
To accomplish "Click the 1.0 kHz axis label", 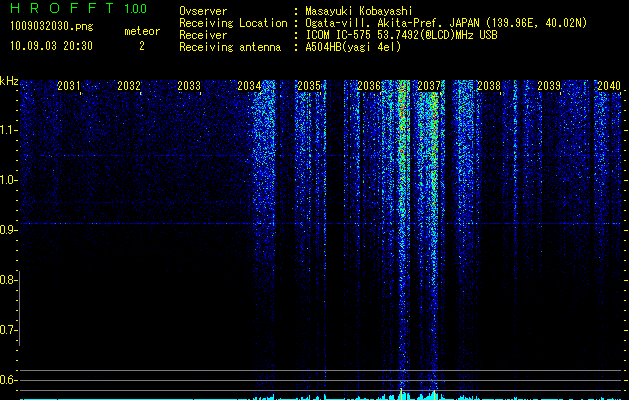I will pos(8,180).
